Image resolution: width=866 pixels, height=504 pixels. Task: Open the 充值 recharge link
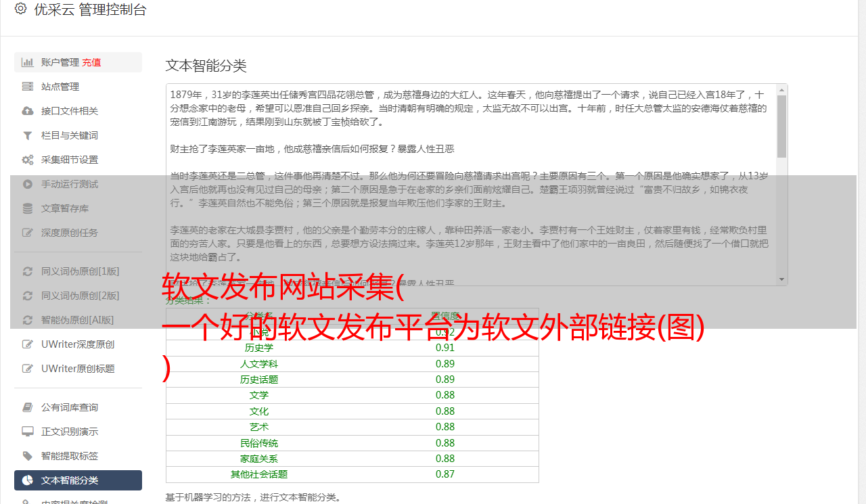pos(91,62)
